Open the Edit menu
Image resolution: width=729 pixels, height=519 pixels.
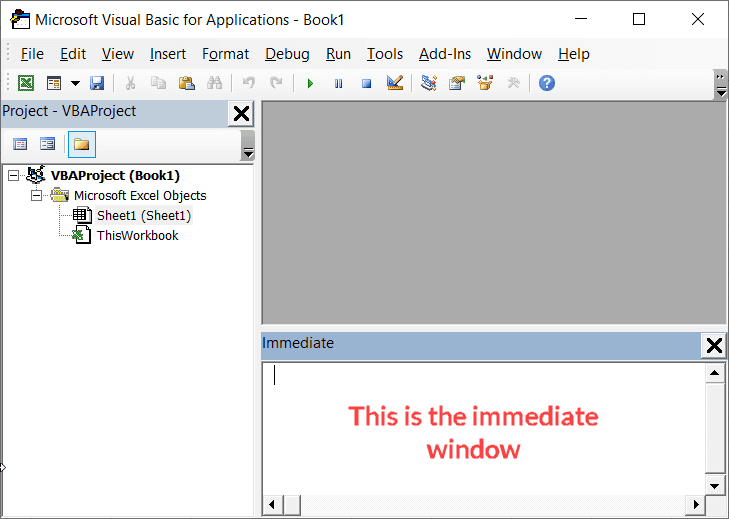pyautogui.click(x=73, y=54)
